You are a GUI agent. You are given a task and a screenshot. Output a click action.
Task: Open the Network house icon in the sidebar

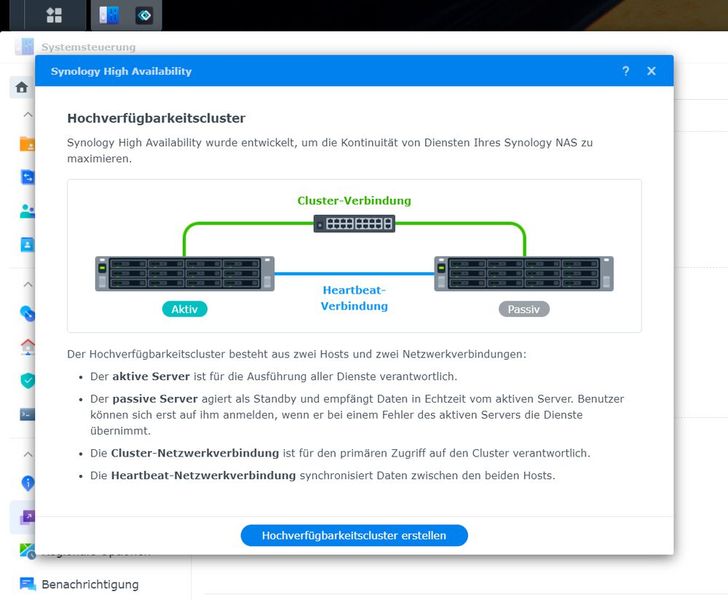(x=27, y=347)
